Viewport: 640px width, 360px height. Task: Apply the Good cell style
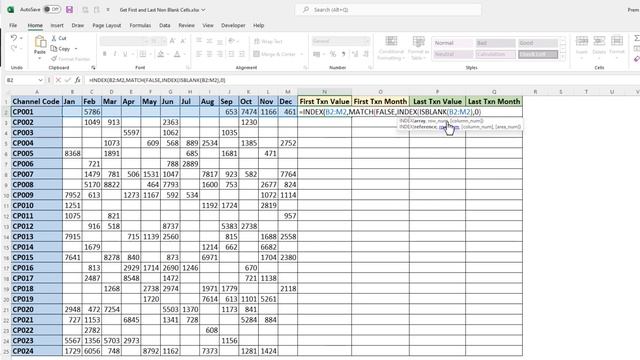click(x=538, y=43)
